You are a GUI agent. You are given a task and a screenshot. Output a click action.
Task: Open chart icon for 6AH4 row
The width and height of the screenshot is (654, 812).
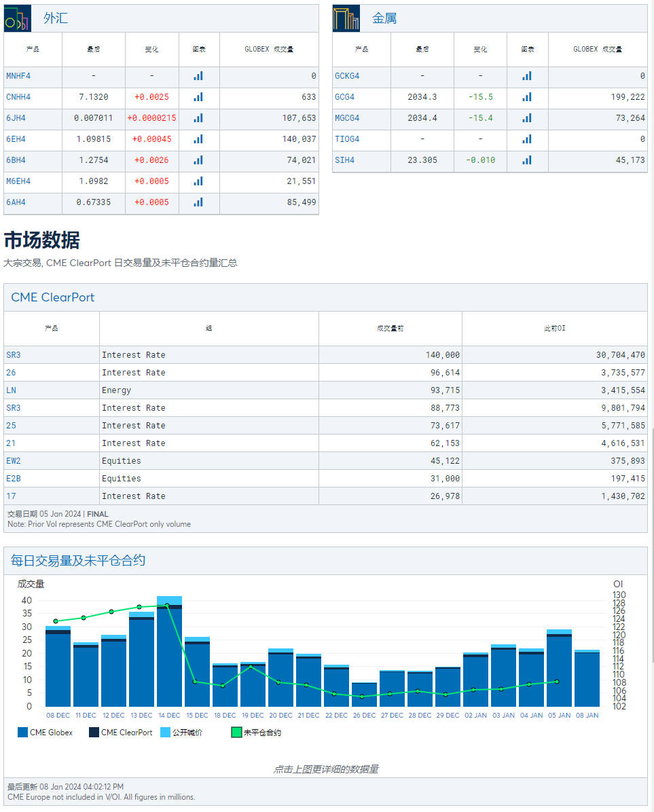[x=198, y=202]
